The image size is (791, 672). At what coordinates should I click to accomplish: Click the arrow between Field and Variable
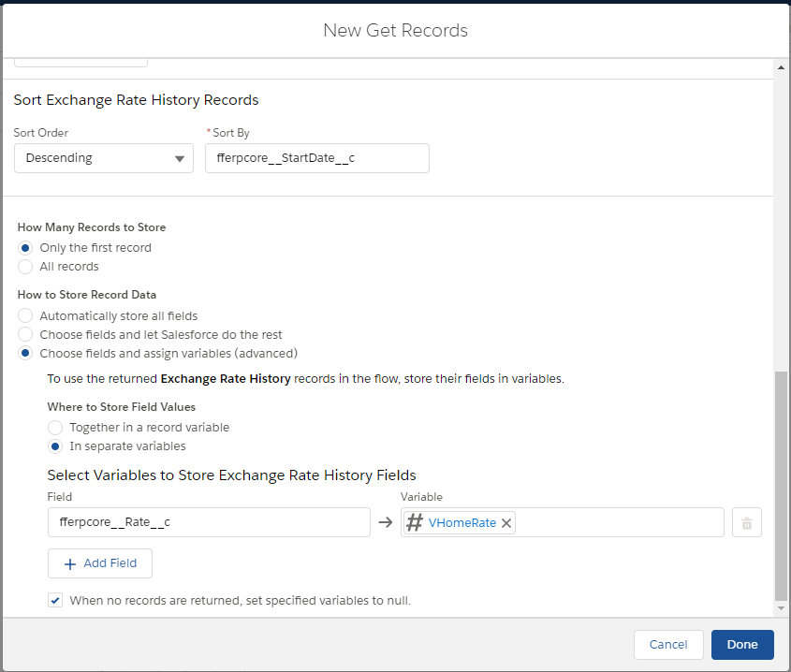385,523
